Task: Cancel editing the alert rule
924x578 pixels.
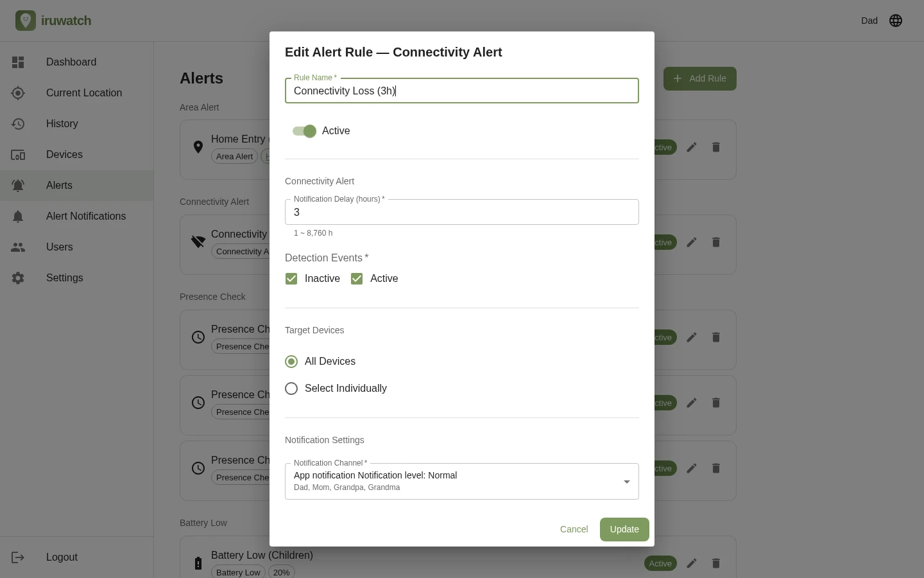Action: pyautogui.click(x=574, y=529)
